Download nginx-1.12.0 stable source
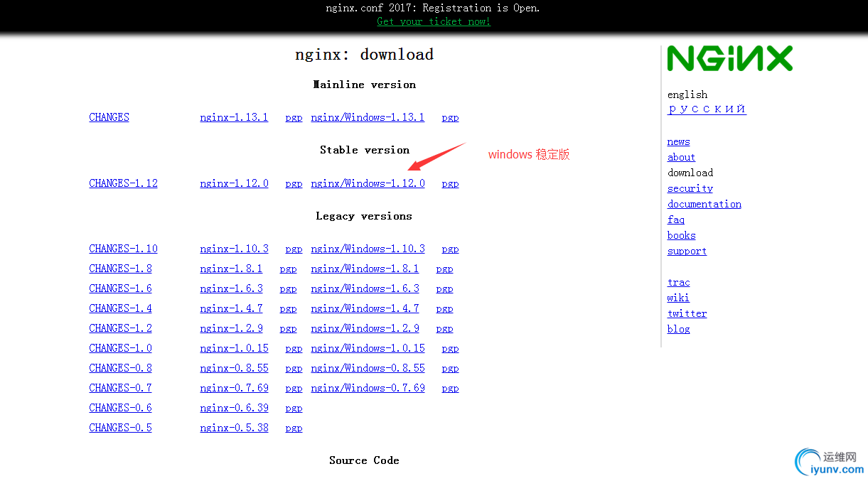 234,183
